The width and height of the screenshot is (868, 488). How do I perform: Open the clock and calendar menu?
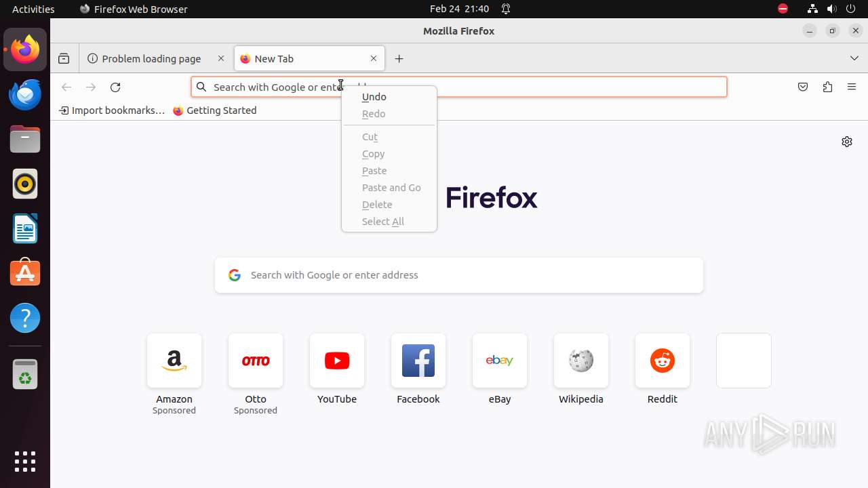click(x=459, y=9)
